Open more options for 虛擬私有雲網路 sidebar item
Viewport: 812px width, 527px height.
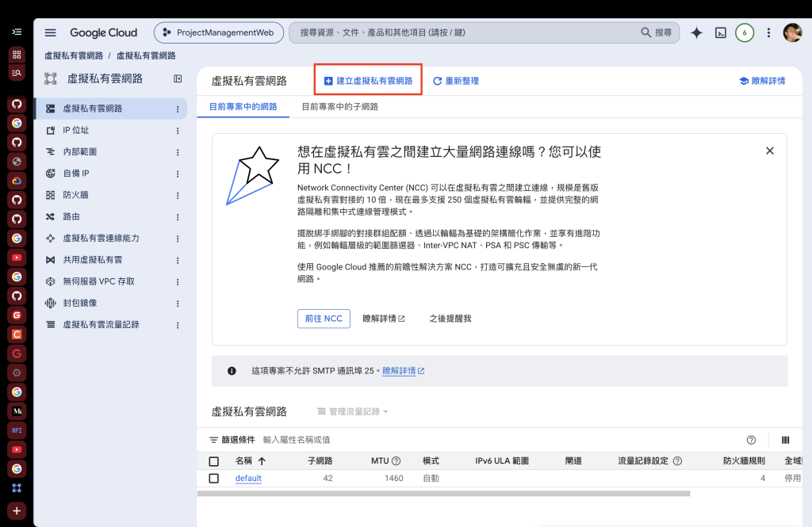click(178, 109)
